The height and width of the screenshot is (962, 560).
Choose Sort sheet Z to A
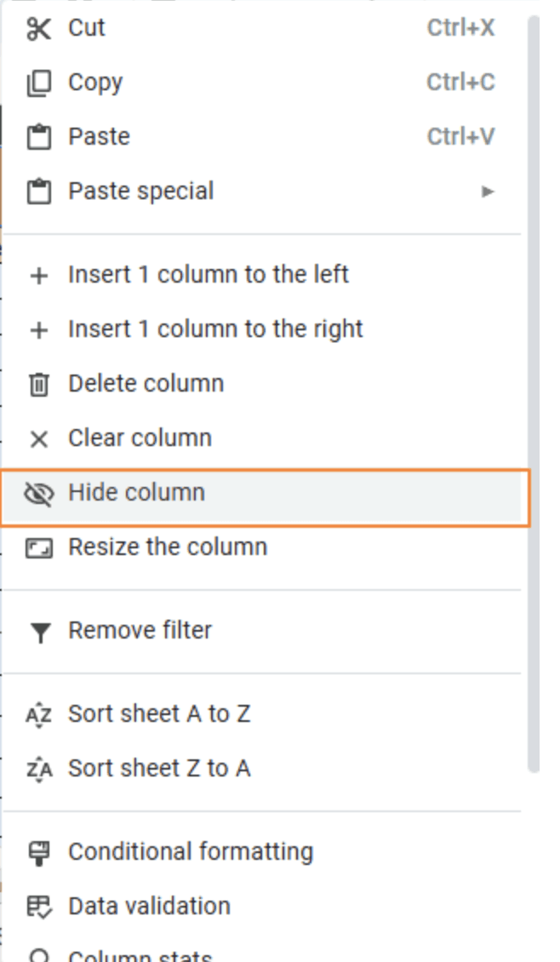159,769
